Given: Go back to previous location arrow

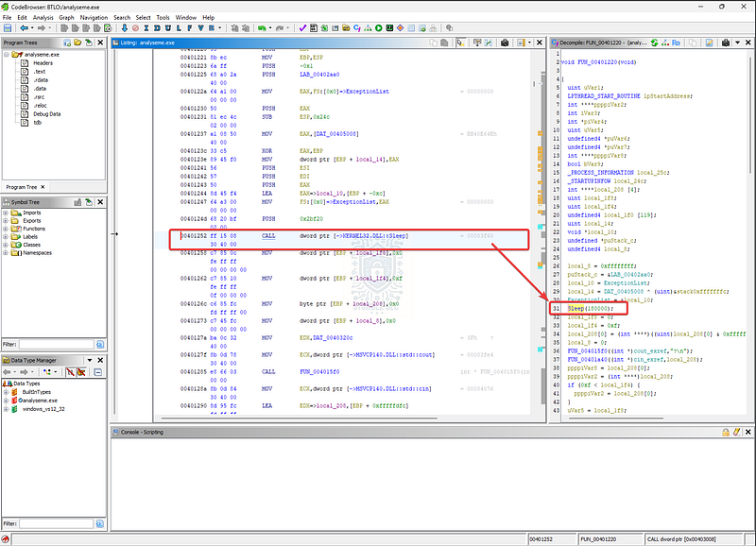Looking at the screenshot, I should [x=24, y=28].
